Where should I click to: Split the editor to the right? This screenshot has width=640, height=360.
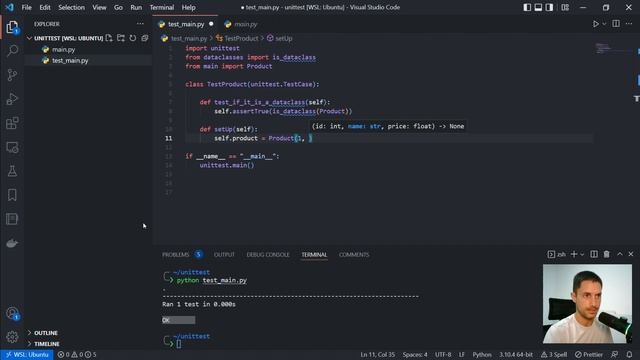pos(616,24)
